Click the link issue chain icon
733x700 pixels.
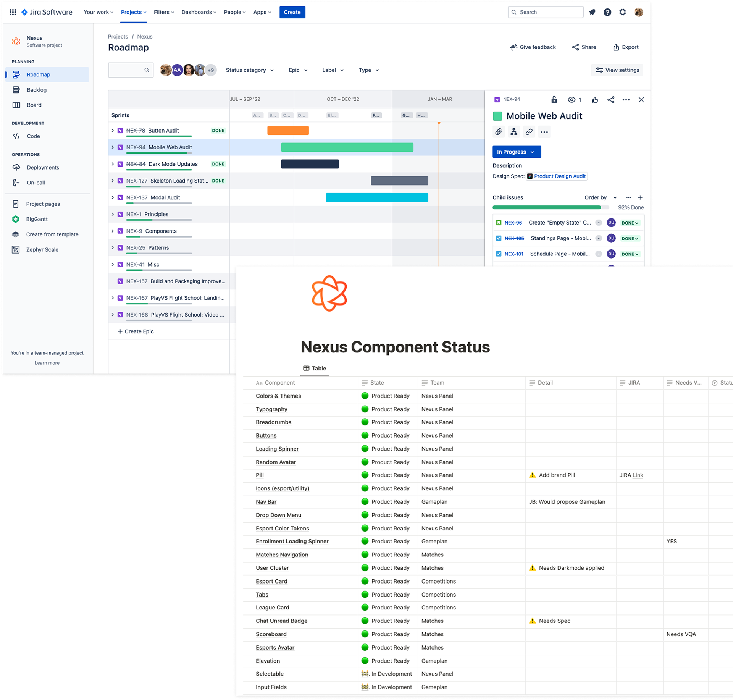[529, 132]
